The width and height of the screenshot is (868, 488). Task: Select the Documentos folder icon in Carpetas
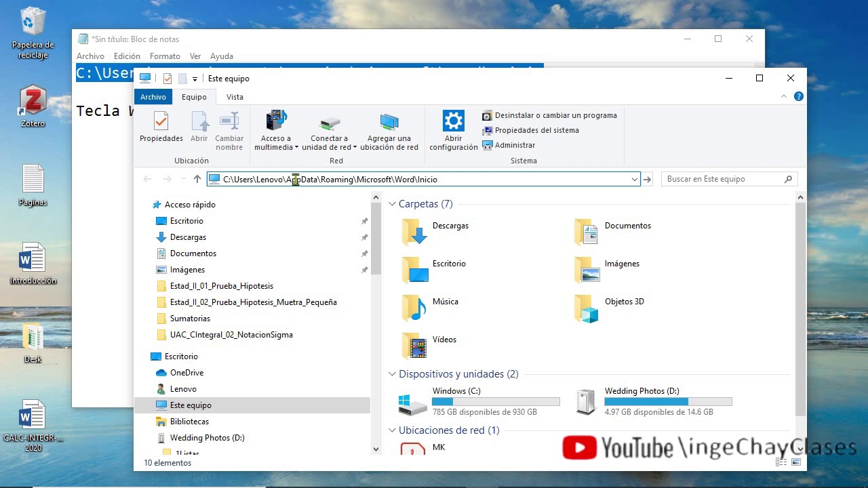click(x=587, y=232)
